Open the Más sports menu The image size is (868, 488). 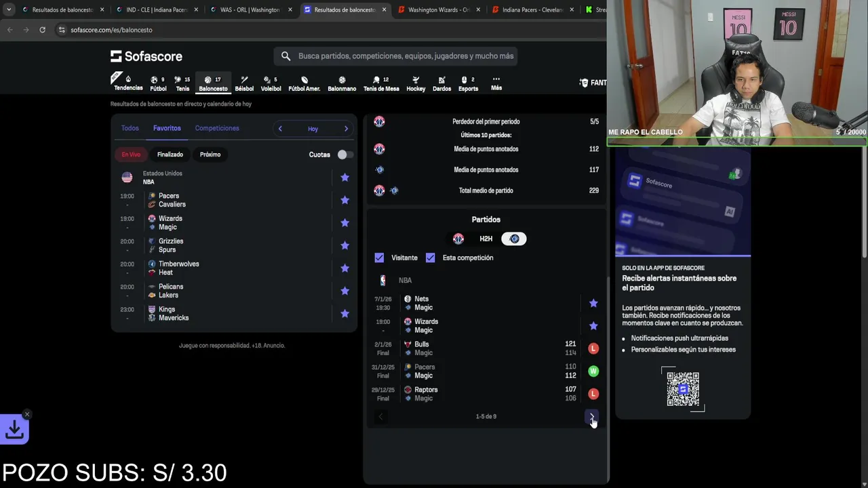tap(496, 83)
